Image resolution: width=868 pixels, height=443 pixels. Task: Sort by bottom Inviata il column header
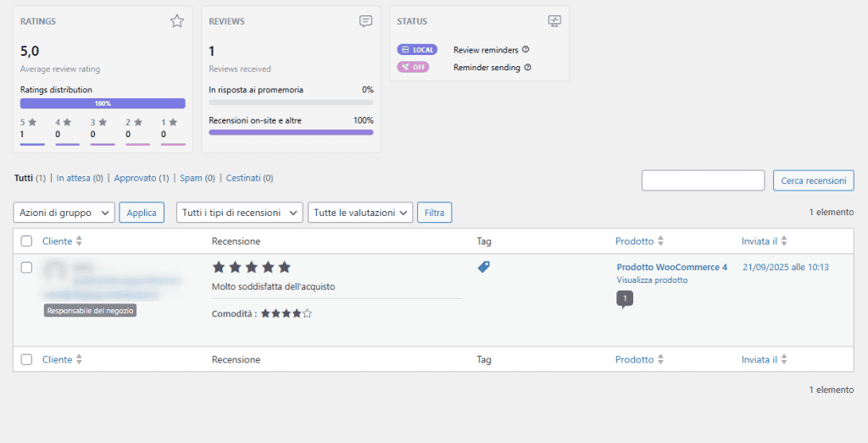click(x=759, y=359)
